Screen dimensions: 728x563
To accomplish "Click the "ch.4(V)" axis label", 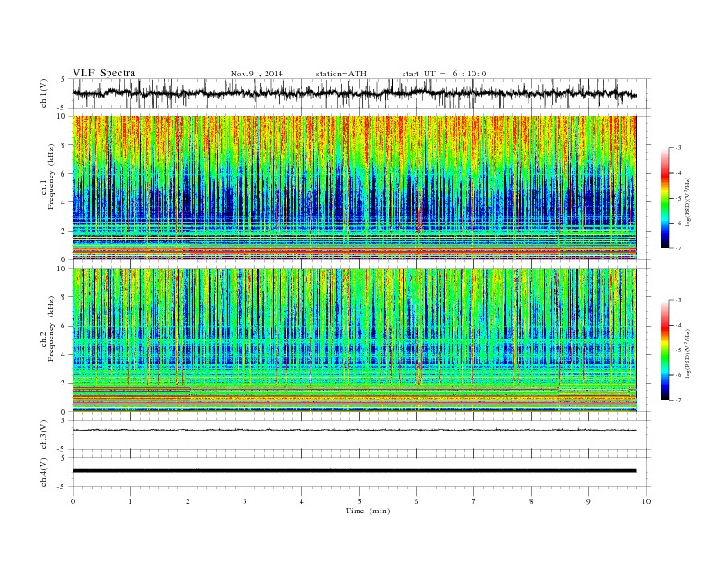I will point(44,472).
